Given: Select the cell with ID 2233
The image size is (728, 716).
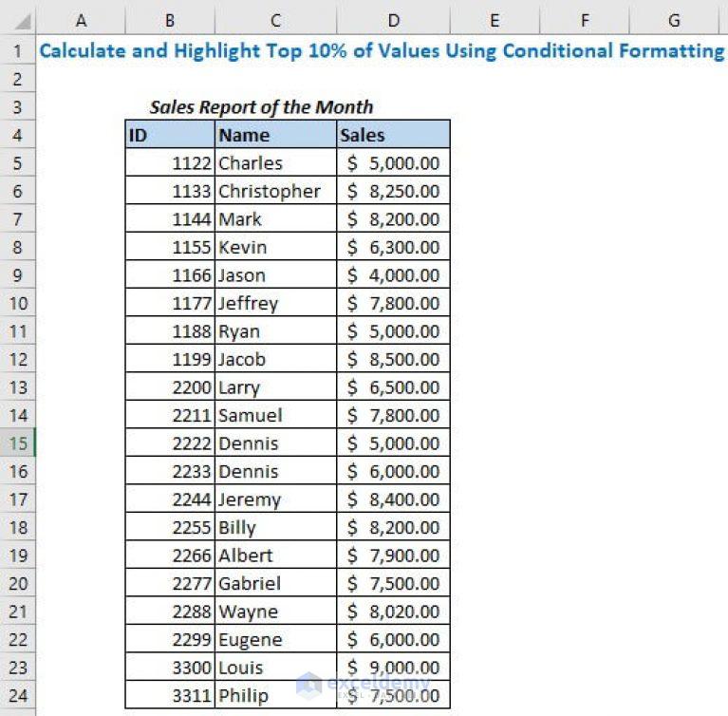Looking at the screenshot, I should [x=170, y=471].
